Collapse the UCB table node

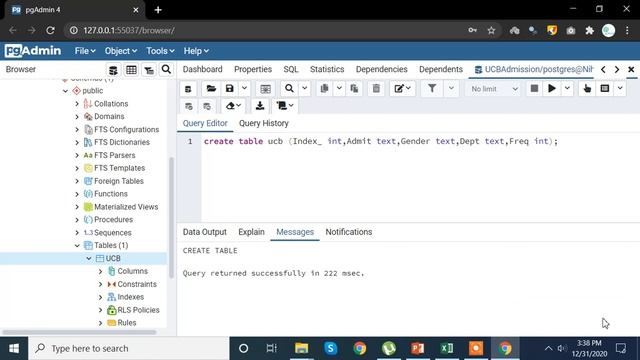pos(89,259)
